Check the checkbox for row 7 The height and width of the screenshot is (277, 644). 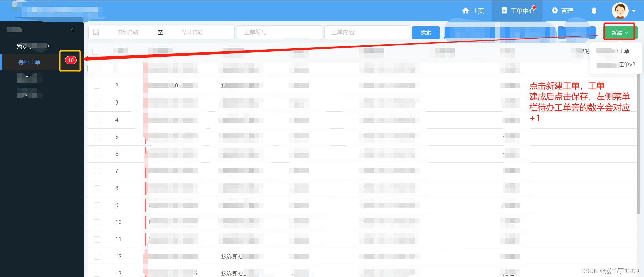pyautogui.click(x=97, y=171)
